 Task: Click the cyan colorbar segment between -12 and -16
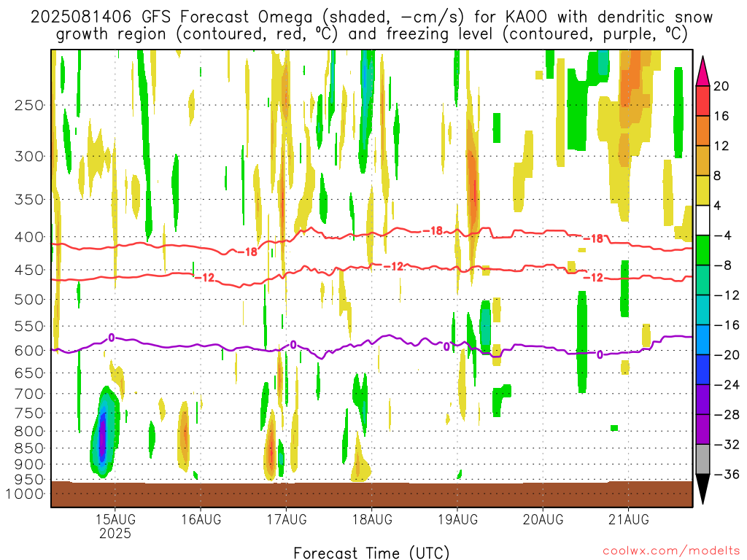(x=703, y=310)
